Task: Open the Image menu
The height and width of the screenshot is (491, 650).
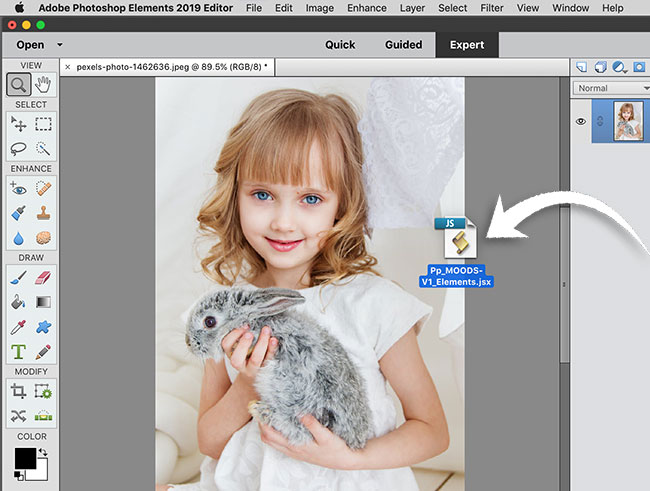Action: coord(320,8)
